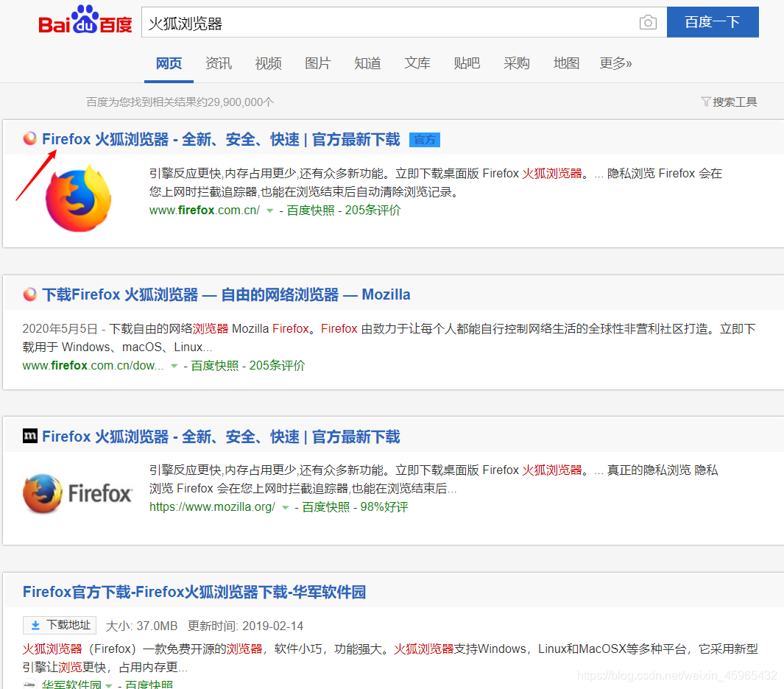Switch to the 采购 tab
The width and height of the screenshot is (784, 689).
pos(517,63)
